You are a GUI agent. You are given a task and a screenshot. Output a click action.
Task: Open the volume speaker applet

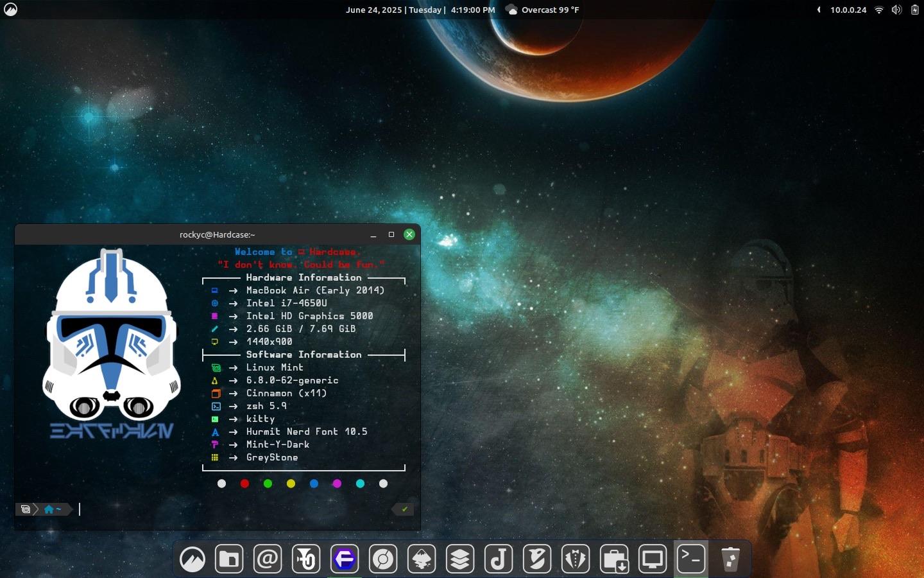point(896,10)
